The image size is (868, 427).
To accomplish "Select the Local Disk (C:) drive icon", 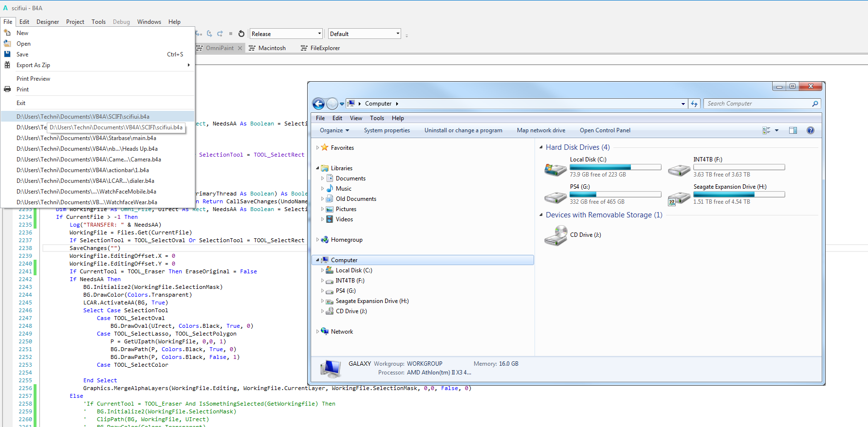I will coord(555,169).
